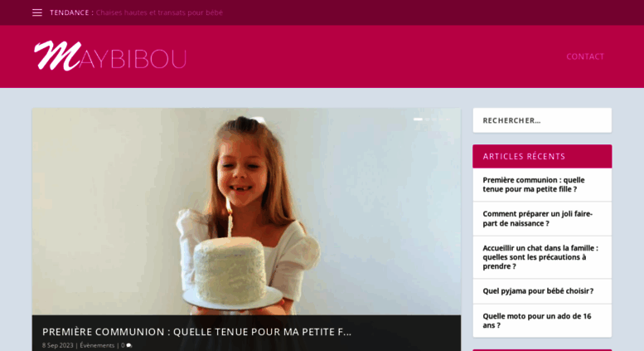The width and height of the screenshot is (644, 351).
Task: Open article Quel pyjama pour bébé choisir
Action: [538, 291]
